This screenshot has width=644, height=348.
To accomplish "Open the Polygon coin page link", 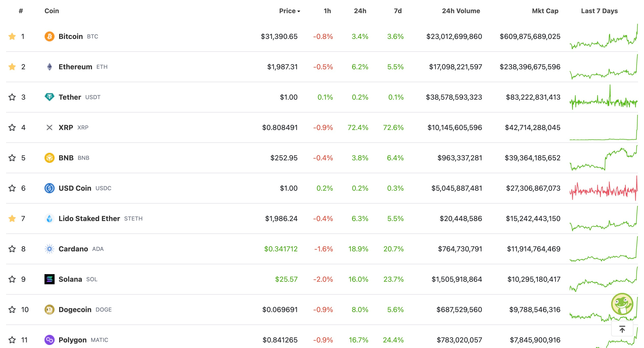I will pos(73,340).
